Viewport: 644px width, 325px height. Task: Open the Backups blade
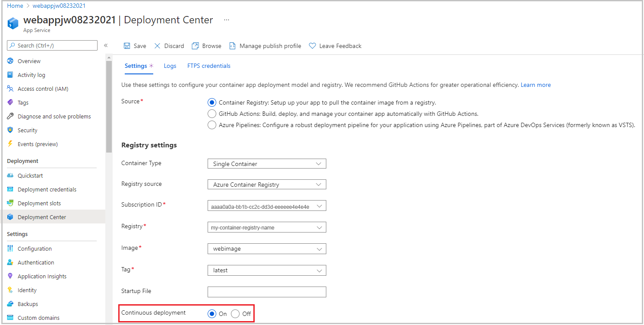click(28, 303)
